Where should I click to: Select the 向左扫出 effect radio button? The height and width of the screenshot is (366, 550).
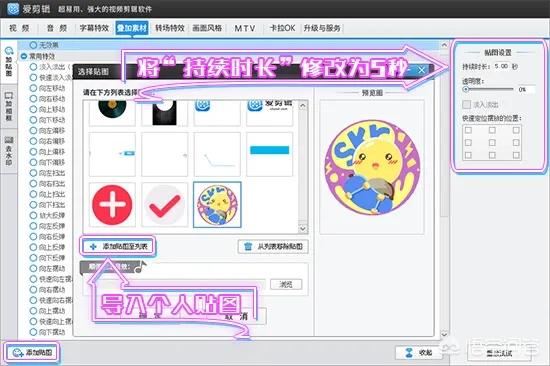point(33,173)
